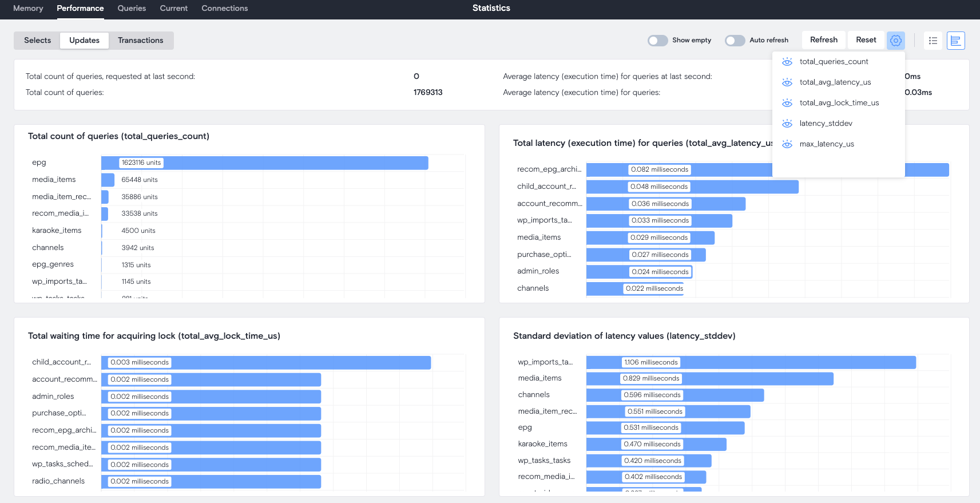The height and width of the screenshot is (503, 980).
Task: Select max_latency_us in the metrics dropdown
Action: 827,144
